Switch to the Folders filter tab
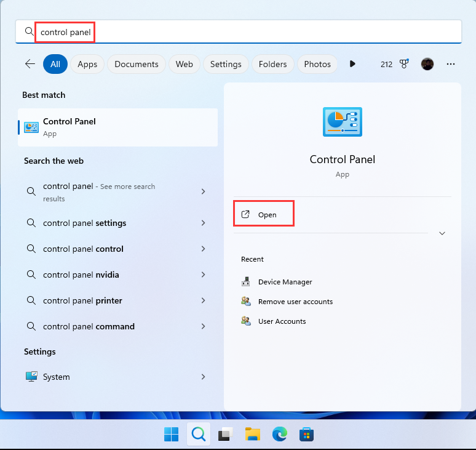Image resolution: width=476 pixels, height=450 pixels. click(x=273, y=64)
